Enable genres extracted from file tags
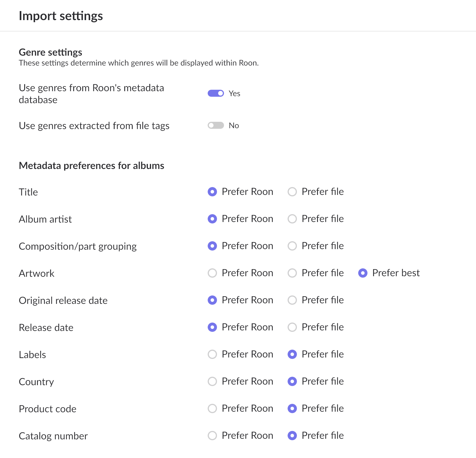 point(216,125)
